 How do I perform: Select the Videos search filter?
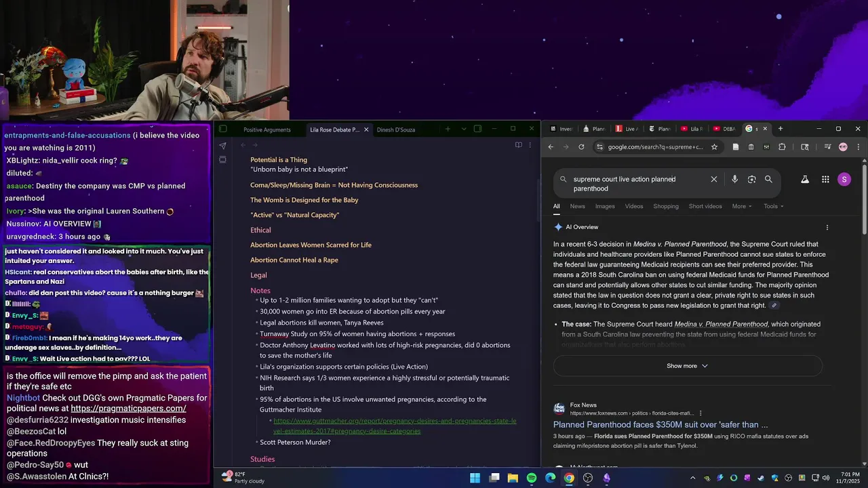pos(634,206)
